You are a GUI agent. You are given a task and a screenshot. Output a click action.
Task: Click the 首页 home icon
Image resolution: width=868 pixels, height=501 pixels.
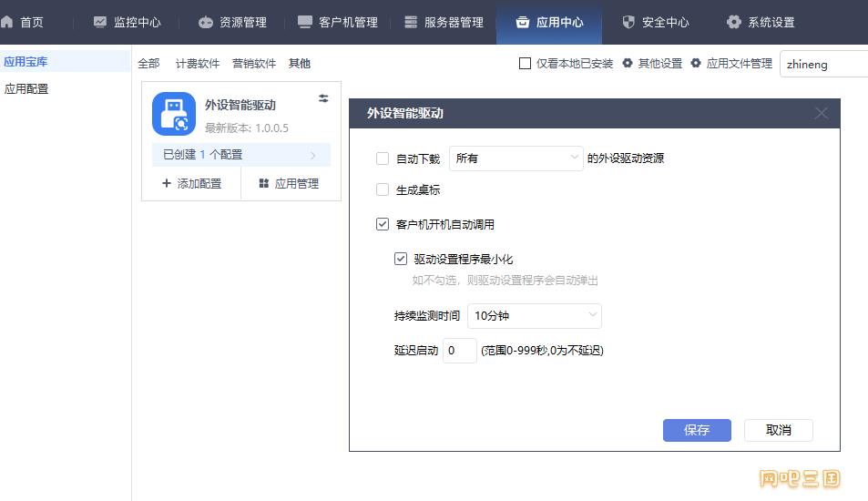[x=6, y=22]
